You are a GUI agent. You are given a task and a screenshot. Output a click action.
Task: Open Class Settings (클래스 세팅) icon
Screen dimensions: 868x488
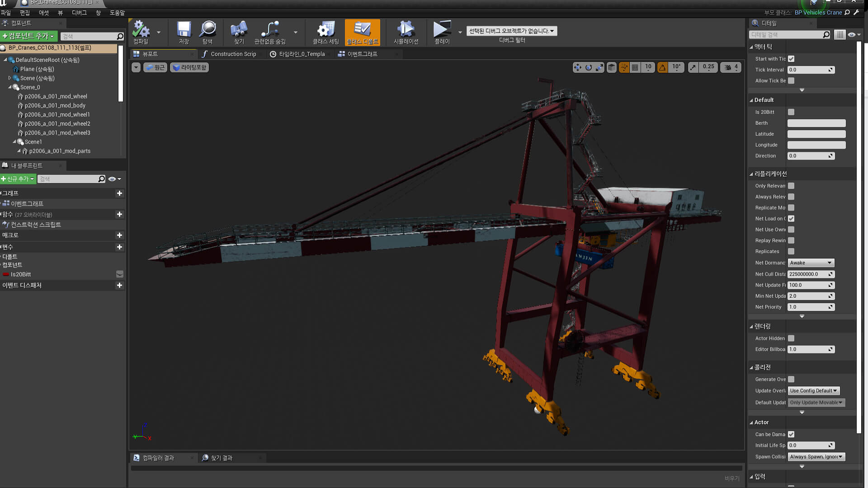[x=325, y=30]
